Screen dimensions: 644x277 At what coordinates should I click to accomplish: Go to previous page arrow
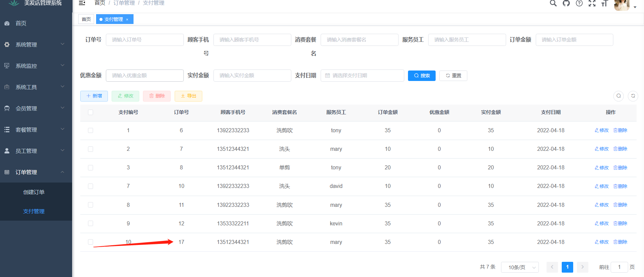(552, 267)
